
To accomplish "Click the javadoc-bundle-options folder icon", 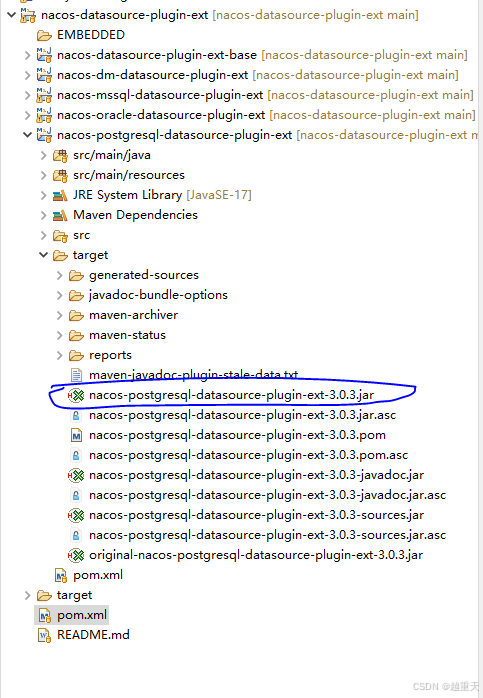I will [76, 296].
